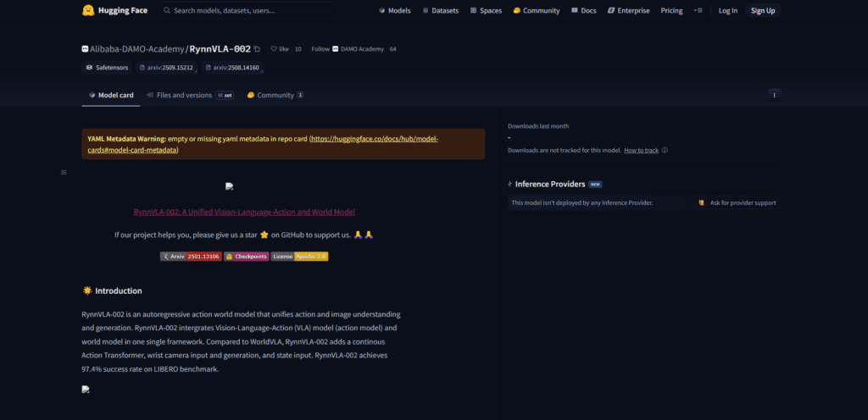
Task: Open the Datasets nav item
Action: (x=441, y=10)
